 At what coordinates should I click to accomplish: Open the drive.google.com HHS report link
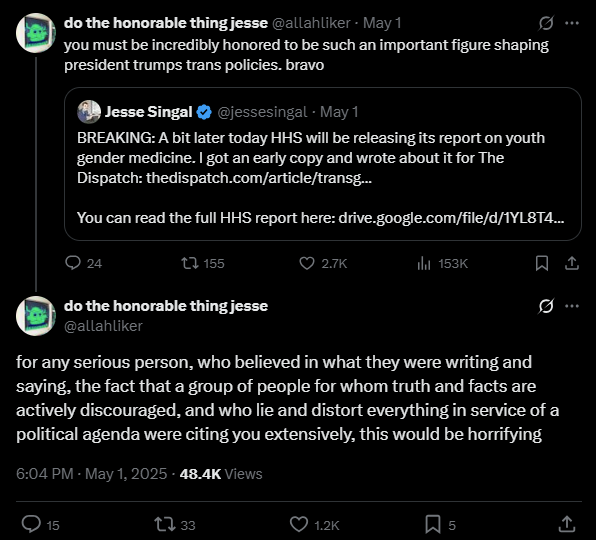(451, 218)
